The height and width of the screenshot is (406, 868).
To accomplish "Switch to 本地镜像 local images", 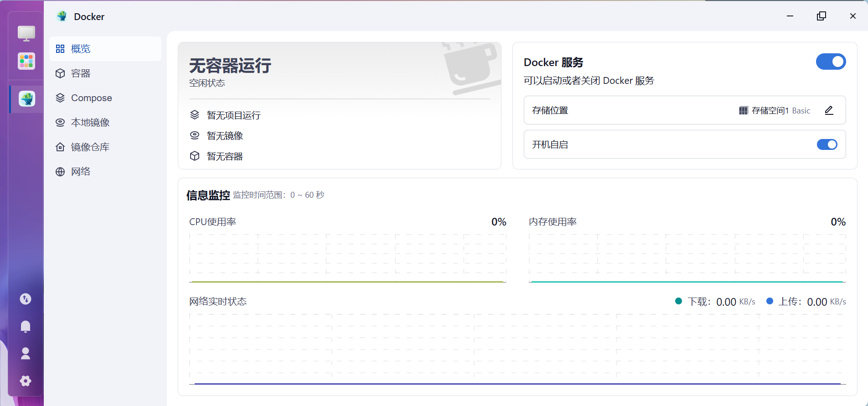I will (105, 123).
